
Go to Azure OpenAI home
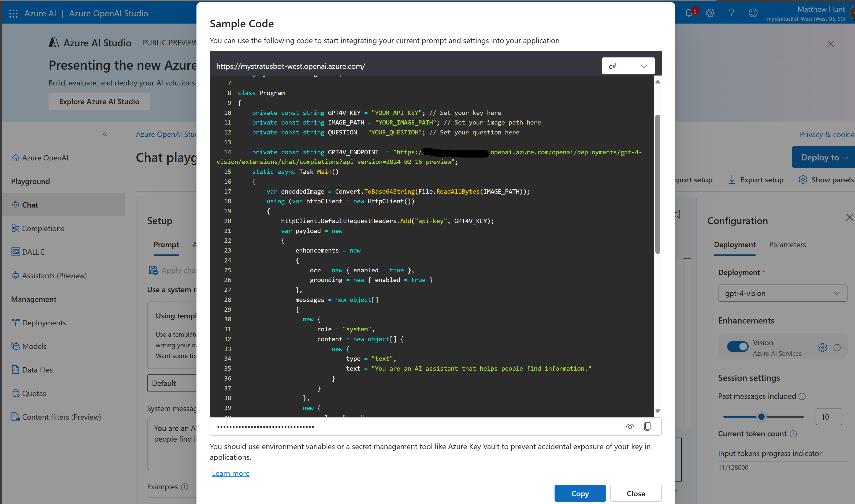40,158
